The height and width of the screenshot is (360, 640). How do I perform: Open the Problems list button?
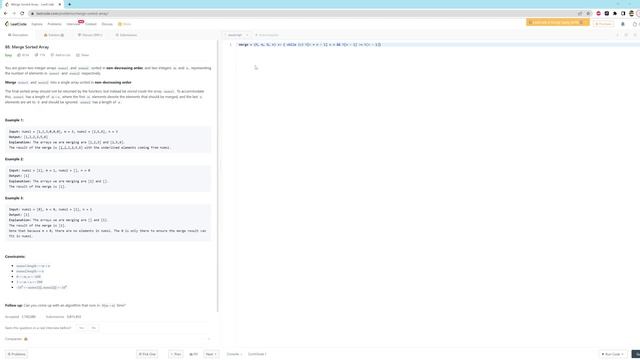16,354
